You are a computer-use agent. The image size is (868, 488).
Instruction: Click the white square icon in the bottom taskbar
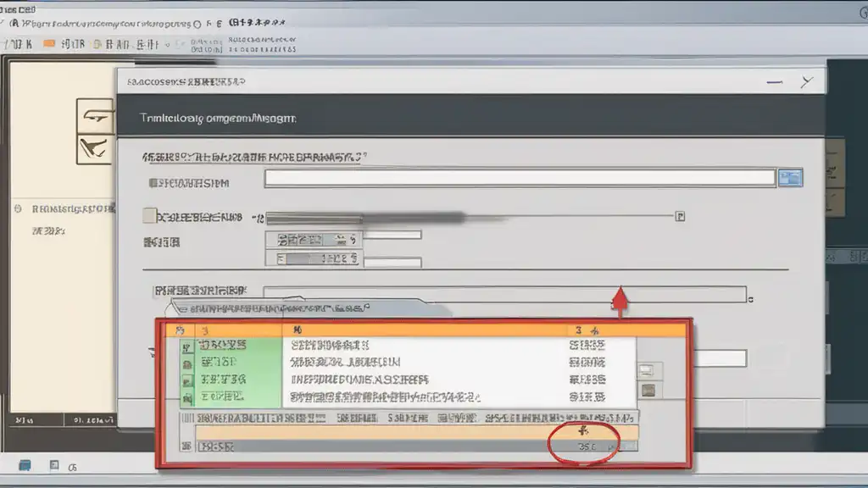coord(53,465)
